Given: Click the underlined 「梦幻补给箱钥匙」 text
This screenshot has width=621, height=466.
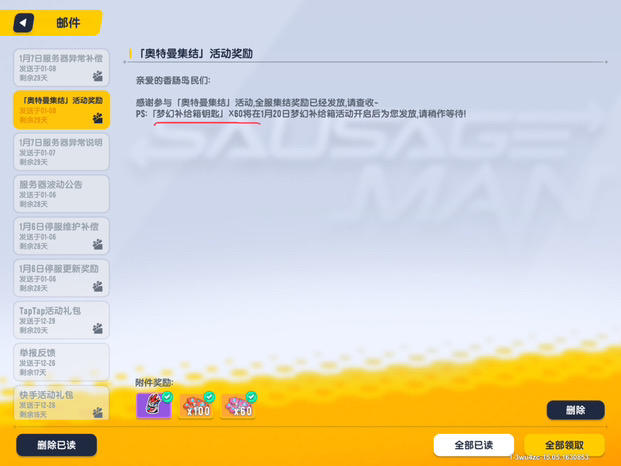Looking at the screenshot, I should pyautogui.click(x=189, y=114).
